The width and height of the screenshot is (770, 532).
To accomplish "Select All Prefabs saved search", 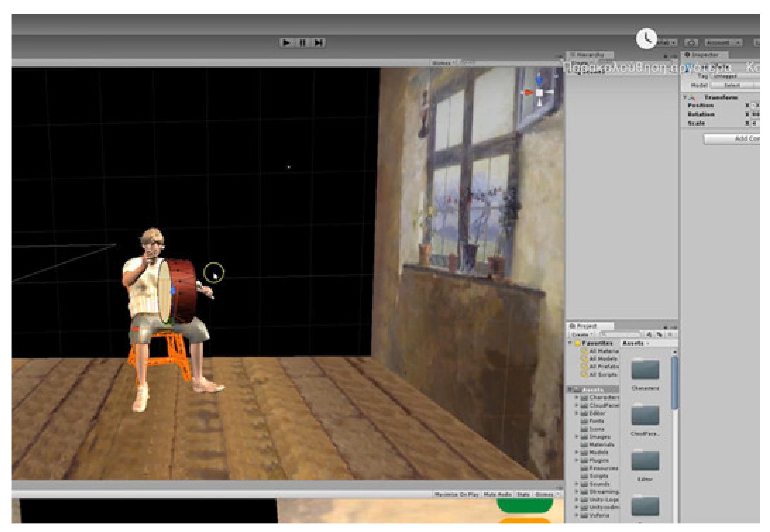I will click(603, 366).
